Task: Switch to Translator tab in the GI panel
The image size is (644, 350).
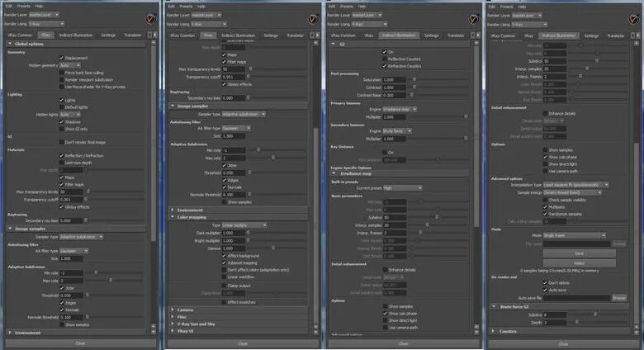Action: point(456,35)
